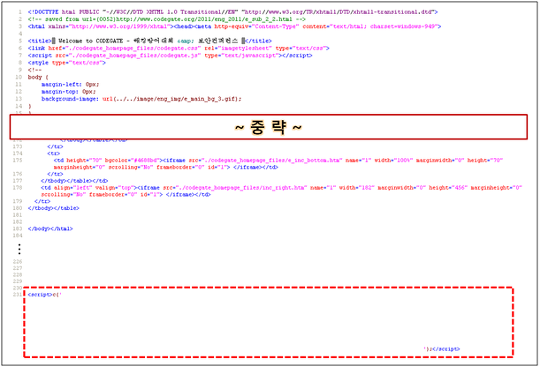
Task: Select the link href codegate.css line
Action: point(179,48)
